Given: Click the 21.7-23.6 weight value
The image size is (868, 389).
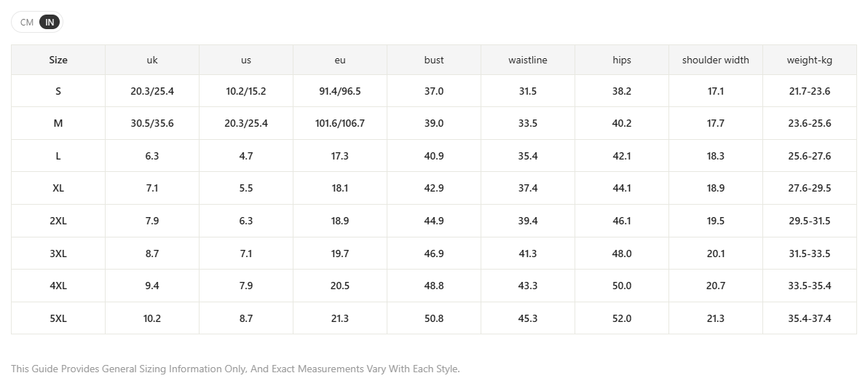Looking at the screenshot, I should coord(809,91).
